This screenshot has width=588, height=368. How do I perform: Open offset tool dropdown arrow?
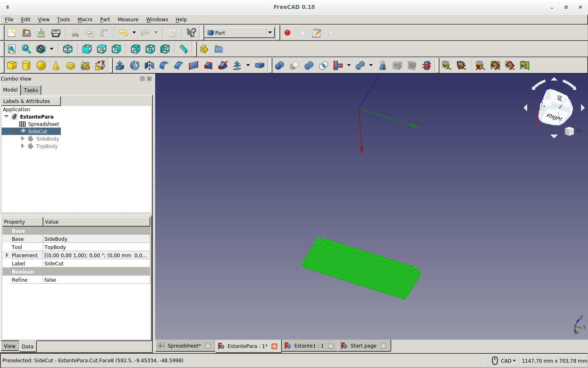click(x=248, y=65)
